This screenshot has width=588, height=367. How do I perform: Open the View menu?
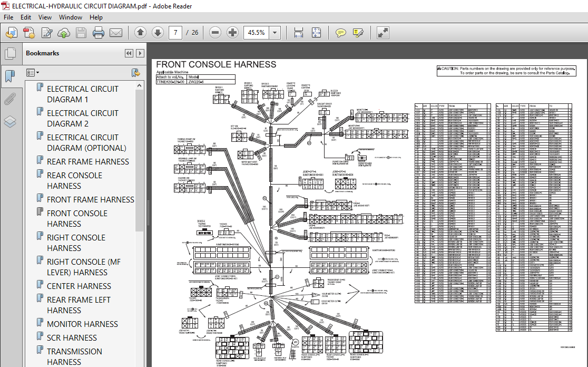(45, 17)
